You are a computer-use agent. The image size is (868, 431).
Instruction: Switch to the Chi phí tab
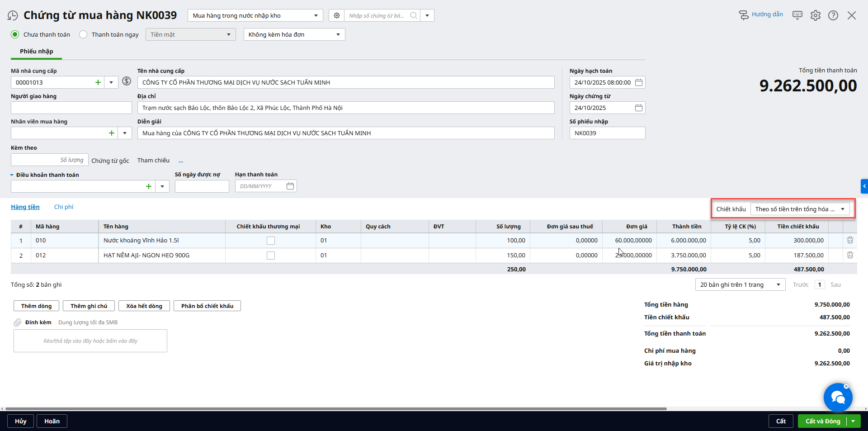[64, 207]
